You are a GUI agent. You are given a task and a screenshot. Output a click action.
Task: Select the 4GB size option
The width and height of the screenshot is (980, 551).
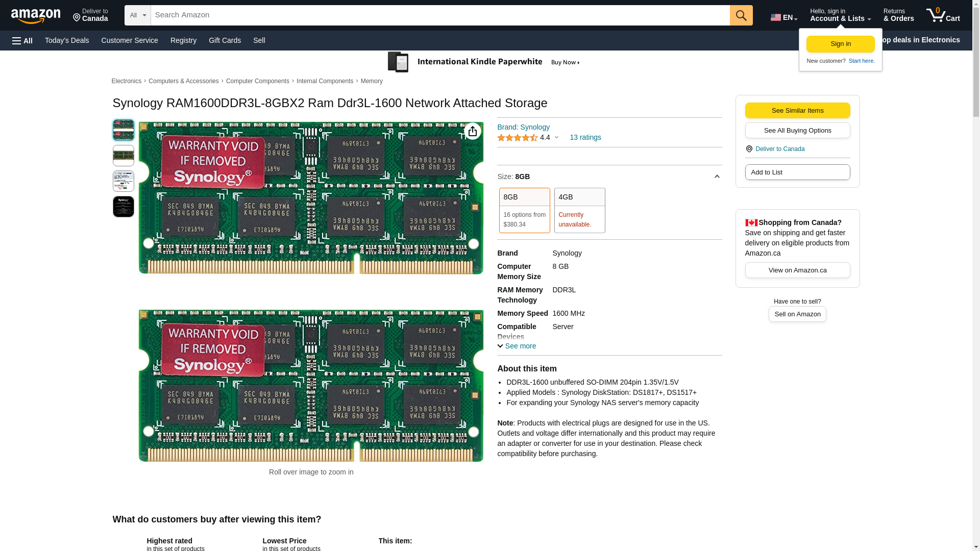click(579, 210)
